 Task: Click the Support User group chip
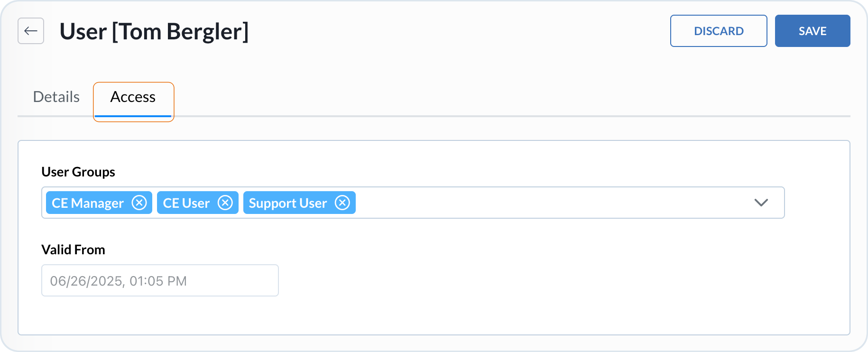(287, 203)
